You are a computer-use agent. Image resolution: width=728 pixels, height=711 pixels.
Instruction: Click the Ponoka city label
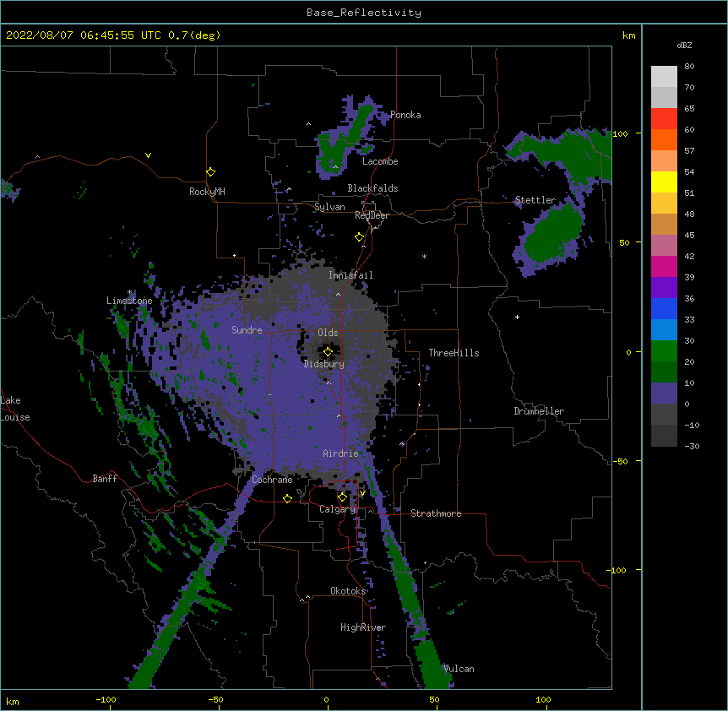pyautogui.click(x=405, y=115)
